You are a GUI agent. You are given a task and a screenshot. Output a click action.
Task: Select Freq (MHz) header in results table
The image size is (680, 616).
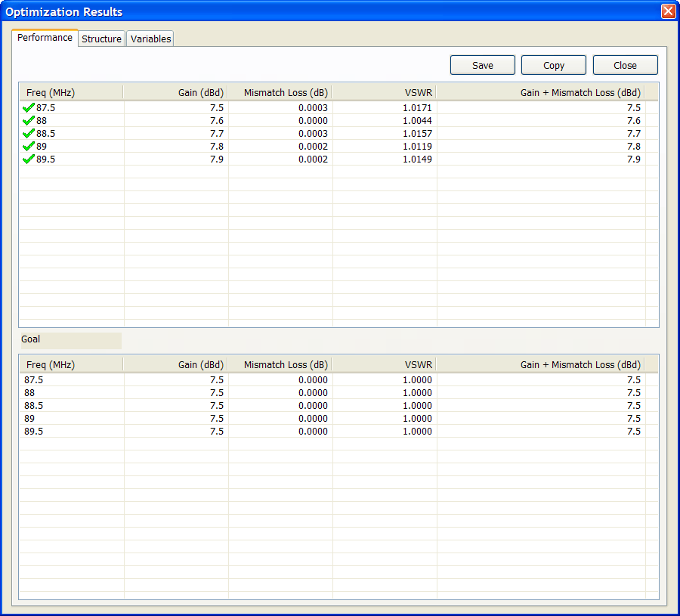coord(72,92)
